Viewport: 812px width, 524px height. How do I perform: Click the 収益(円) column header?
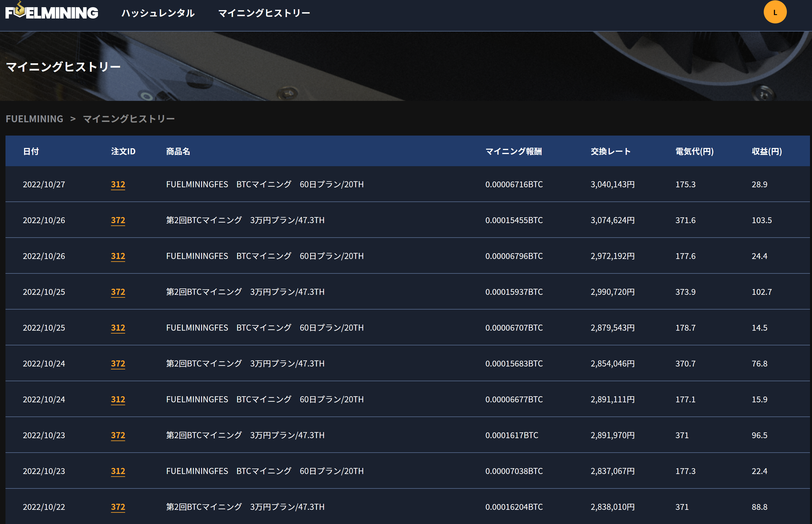coord(766,151)
